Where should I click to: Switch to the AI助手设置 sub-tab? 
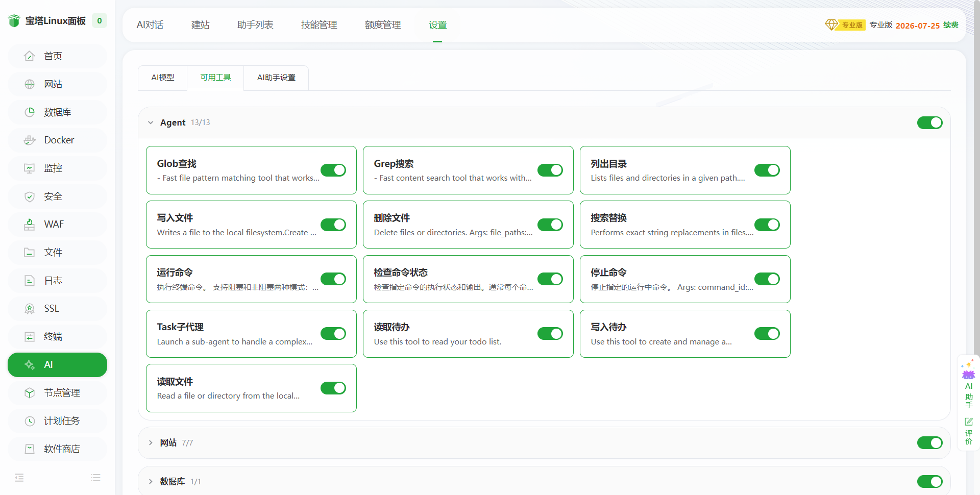click(x=276, y=78)
